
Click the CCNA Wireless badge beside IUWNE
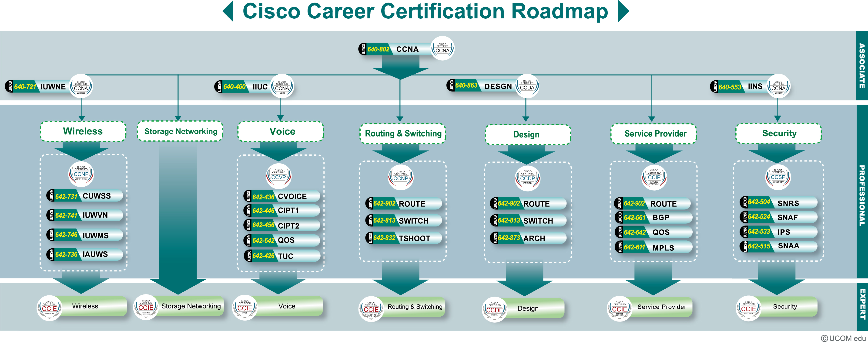pos(81,86)
